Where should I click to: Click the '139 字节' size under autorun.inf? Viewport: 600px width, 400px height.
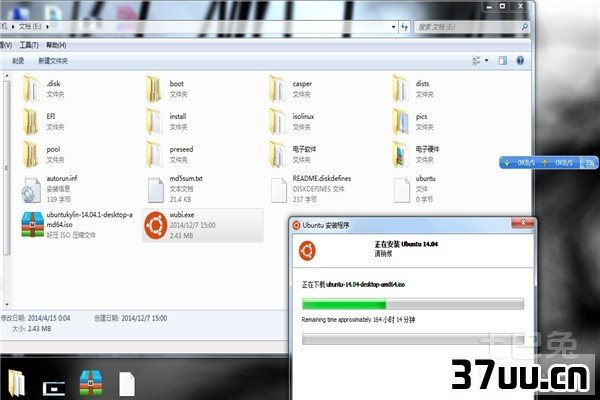click(59, 199)
